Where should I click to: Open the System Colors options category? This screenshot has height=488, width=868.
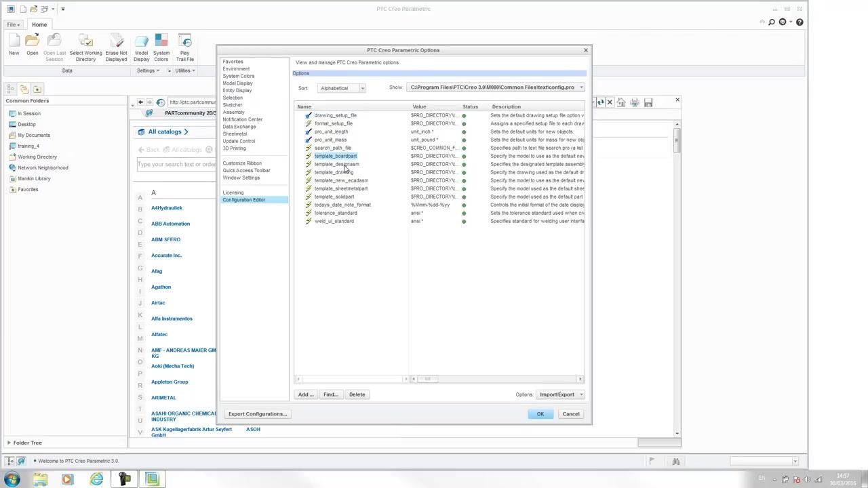[x=239, y=76]
